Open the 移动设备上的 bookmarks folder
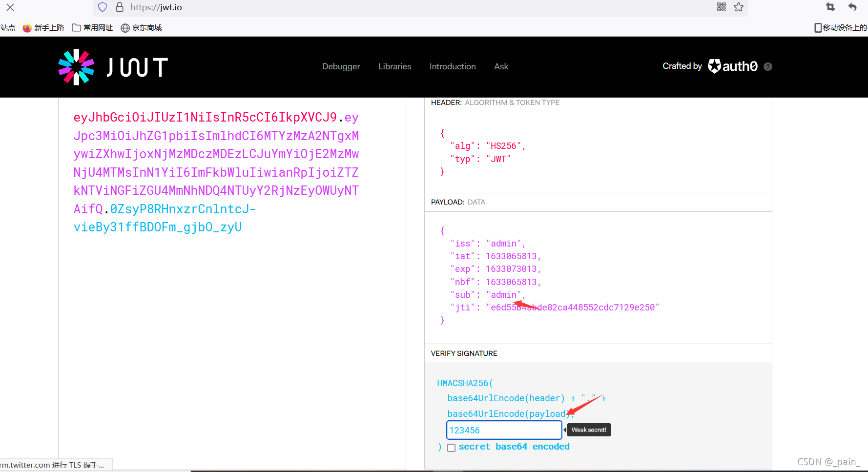Image resolution: width=868 pixels, height=472 pixels. [841, 28]
